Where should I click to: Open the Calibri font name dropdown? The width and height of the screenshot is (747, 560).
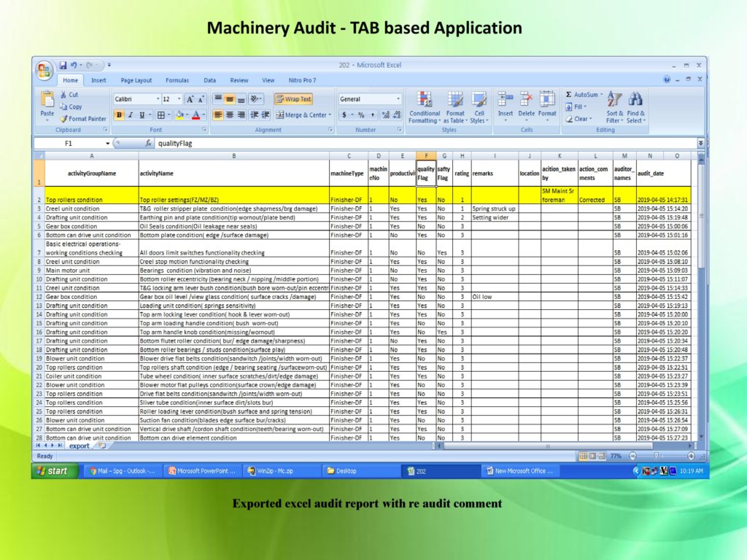158,99
